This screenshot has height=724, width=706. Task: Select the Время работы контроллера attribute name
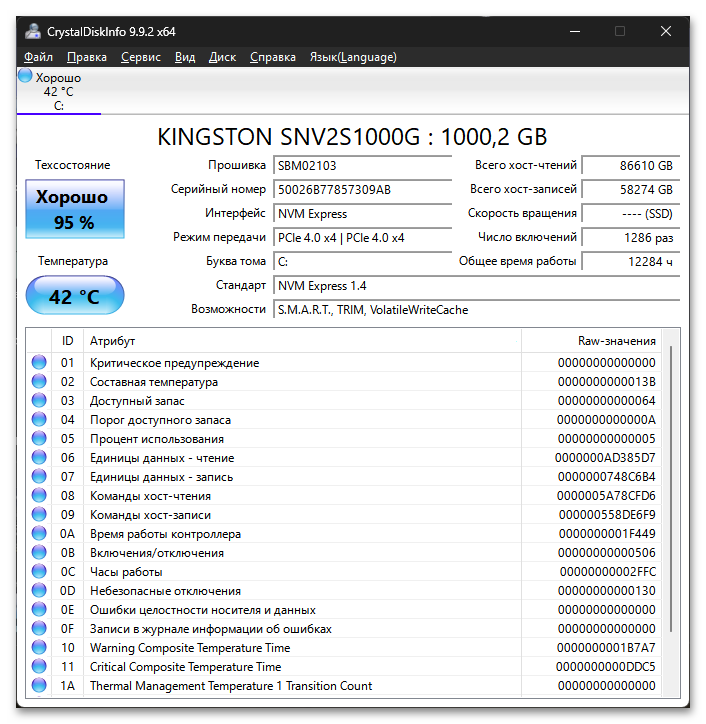[x=165, y=534]
